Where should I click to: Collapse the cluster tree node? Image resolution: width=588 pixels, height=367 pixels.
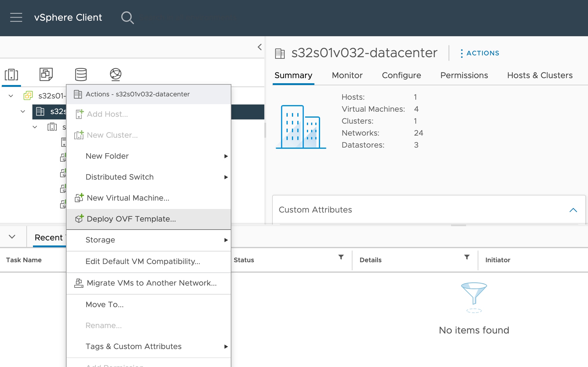click(35, 127)
